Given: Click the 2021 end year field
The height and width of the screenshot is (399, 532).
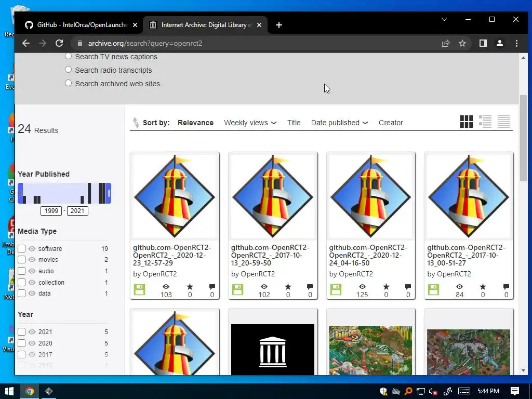Looking at the screenshot, I should pyautogui.click(x=77, y=211).
